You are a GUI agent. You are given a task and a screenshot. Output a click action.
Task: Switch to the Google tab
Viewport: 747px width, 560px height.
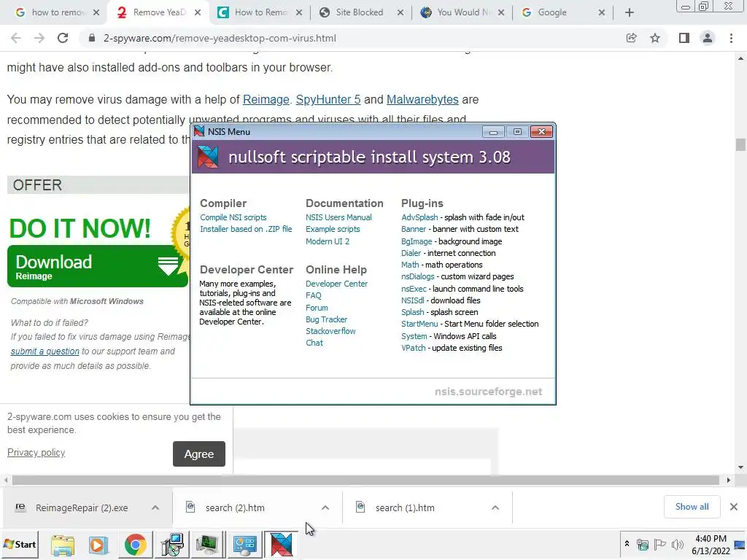(x=554, y=12)
